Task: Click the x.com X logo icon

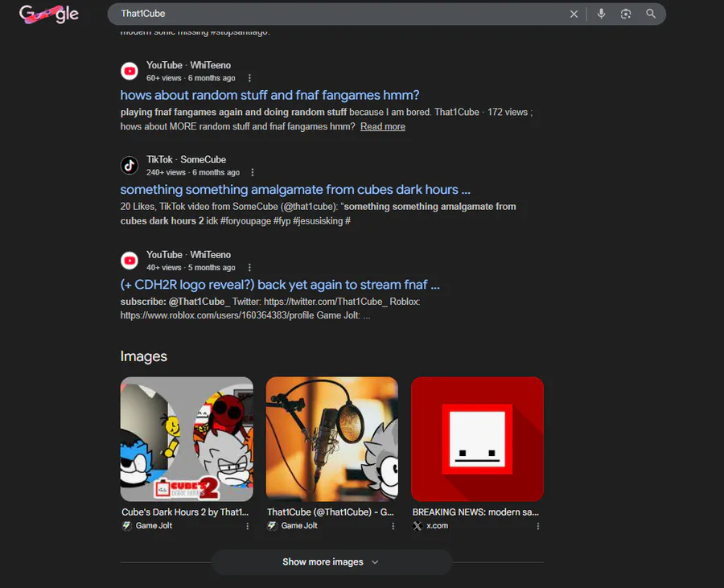Action: pos(418,526)
